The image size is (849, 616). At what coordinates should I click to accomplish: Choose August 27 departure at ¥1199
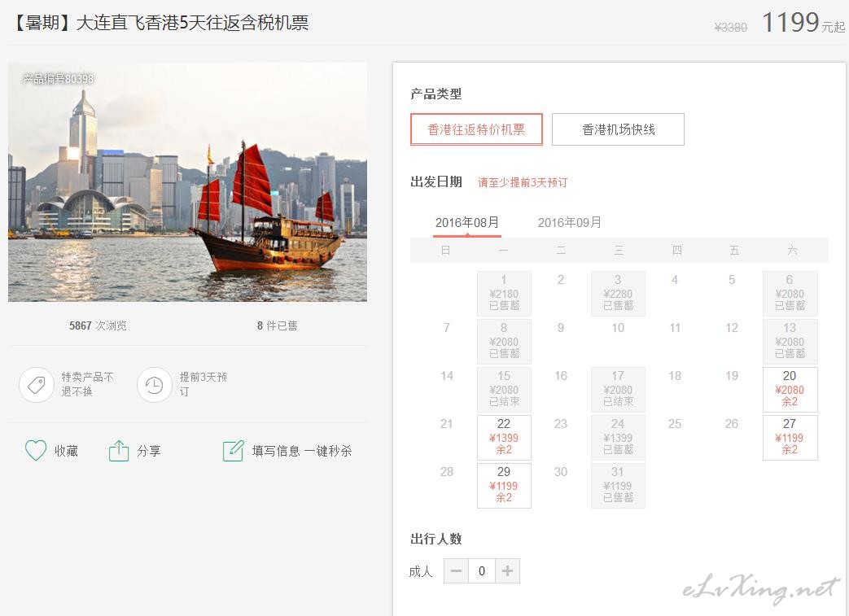click(790, 437)
